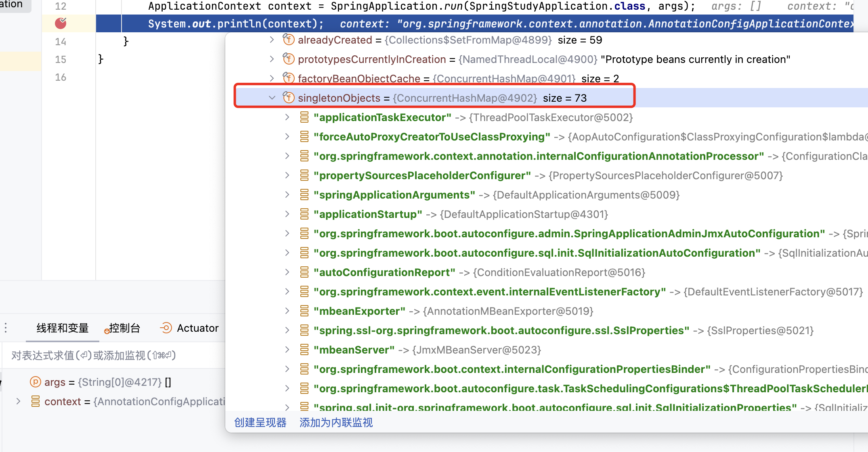The width and height of the screenshot is (868, 452).
Task: Switch to the 线程和变量 tab
Action: coord(63,328)
